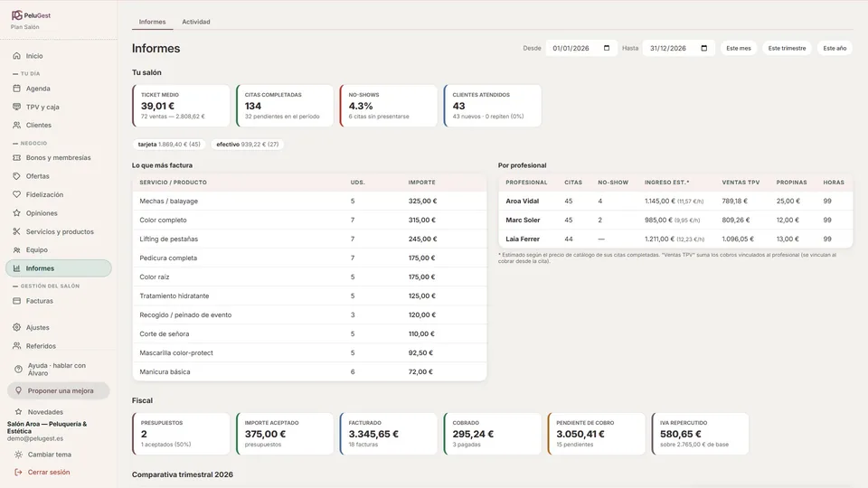Click the Facturado 3.345,65 € card
The width and height of the screenshot is (868, 488).
pyautogui.click(x=389, y=434)
